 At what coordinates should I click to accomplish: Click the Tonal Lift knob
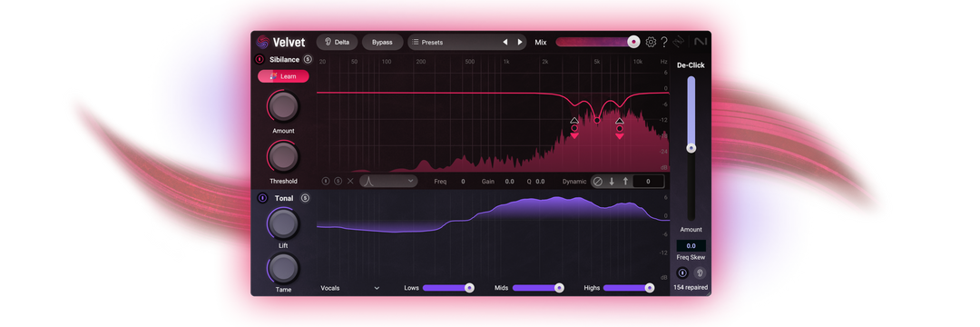point(284,223)
